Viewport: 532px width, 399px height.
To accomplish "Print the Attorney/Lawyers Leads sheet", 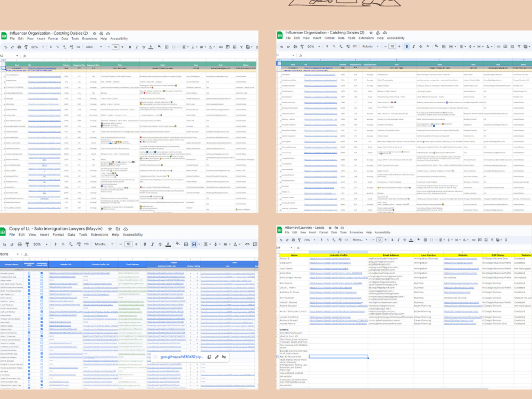I will tap(294, 240).
